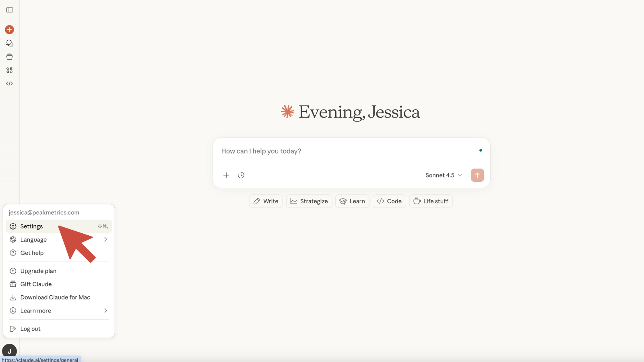Click the Write suggestion button
This screenshot has height=362, width=644.
coord(266,201)
